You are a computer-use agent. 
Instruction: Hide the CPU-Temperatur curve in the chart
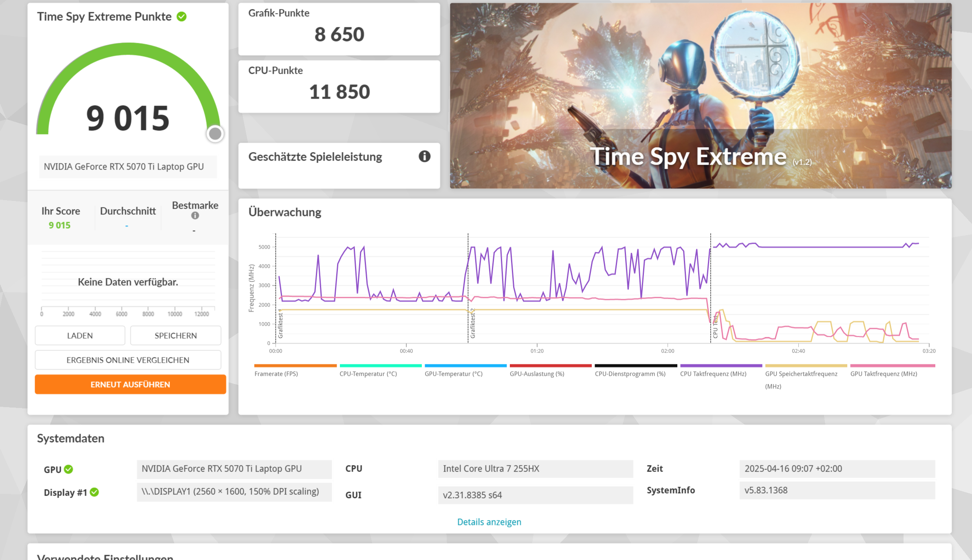coord(380,365)
